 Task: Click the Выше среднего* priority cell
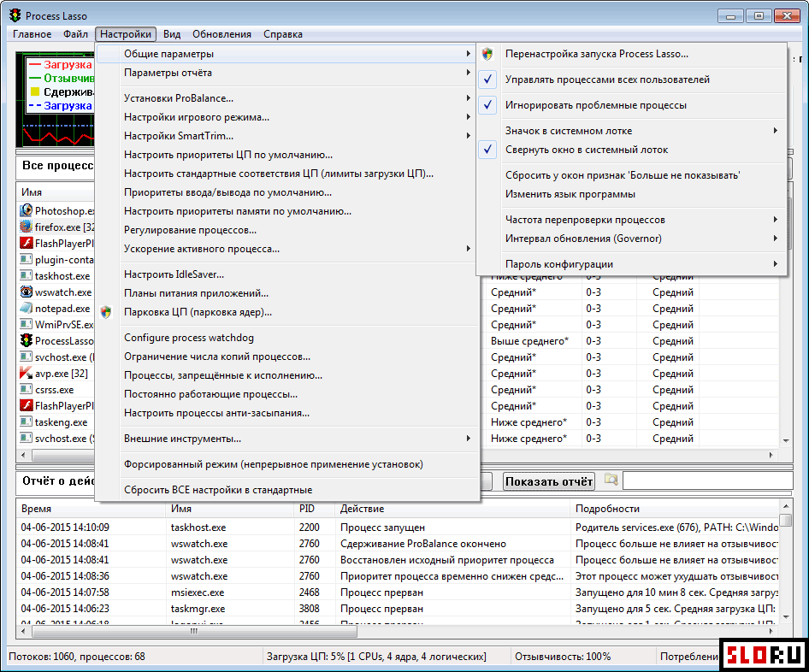tap(529, 341)
